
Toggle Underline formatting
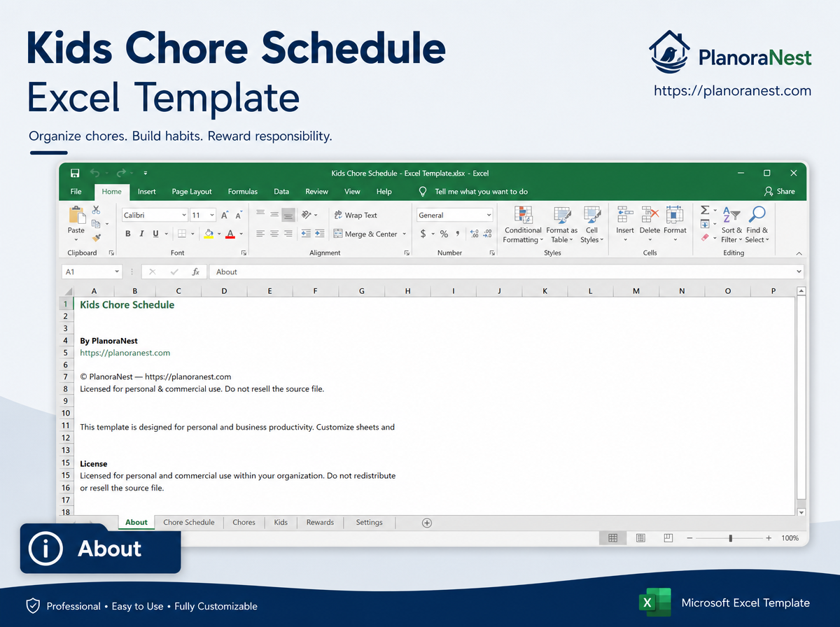155,234
